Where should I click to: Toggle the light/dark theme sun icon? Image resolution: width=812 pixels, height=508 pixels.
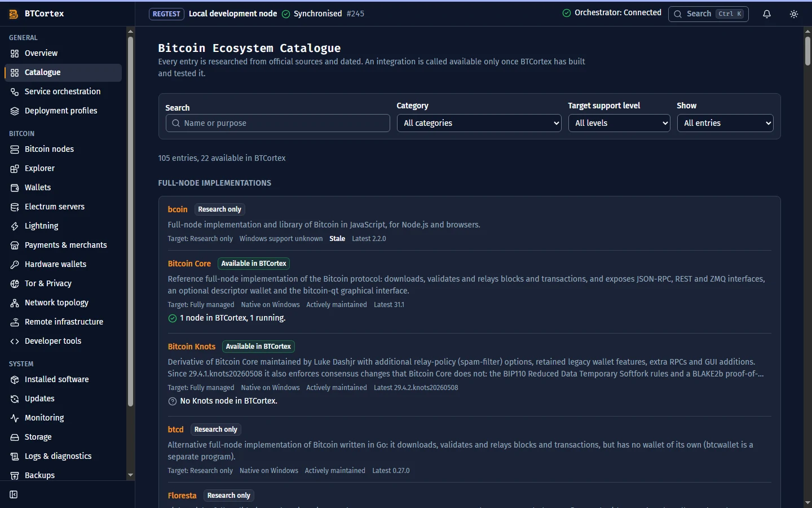(794, 14)
